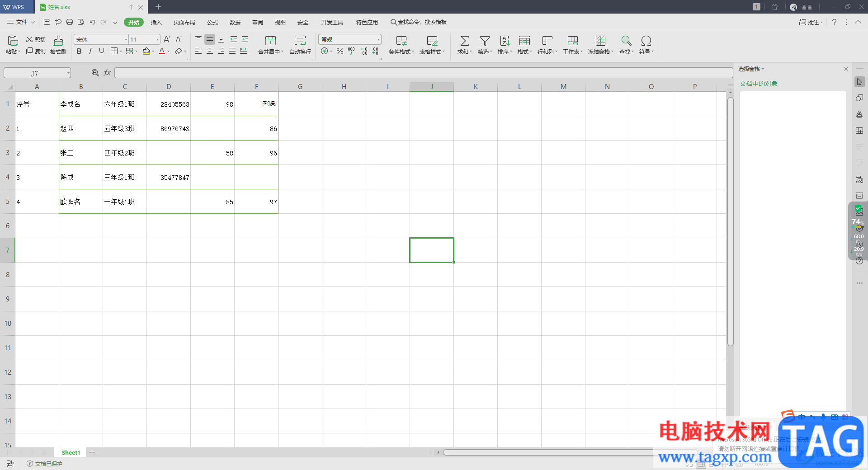This screenshot has height=470, width=868.
Task: Switch to the 视图 ribbon tab
Action: [280, 22]
